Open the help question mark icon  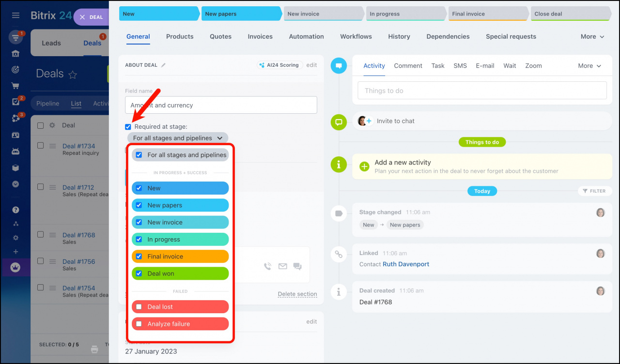[x=15, y=210]
